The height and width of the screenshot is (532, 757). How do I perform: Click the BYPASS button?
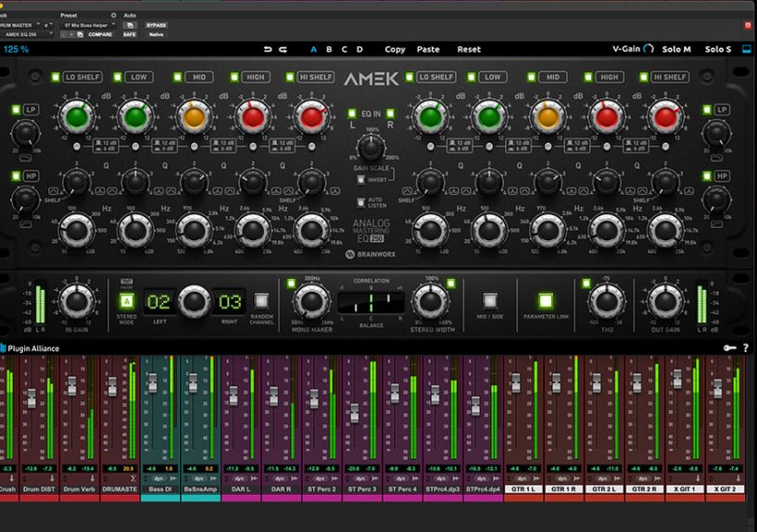pos(157,25)
